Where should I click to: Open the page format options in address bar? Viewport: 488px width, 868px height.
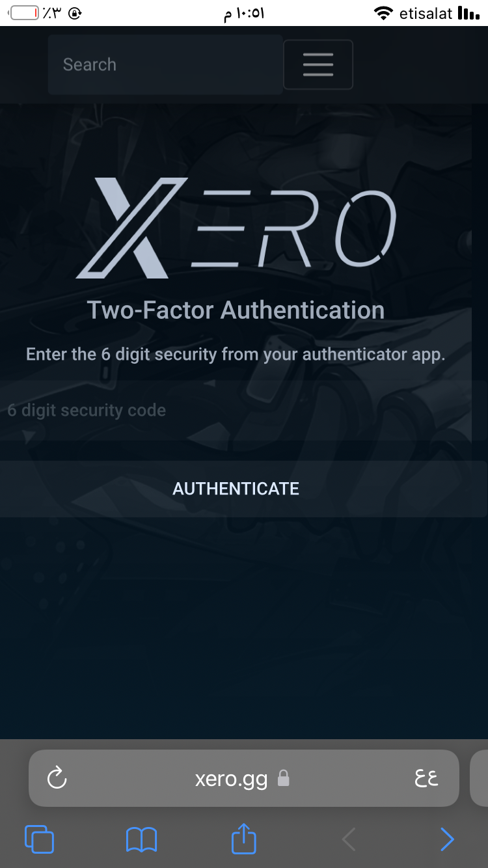click(x=426, y=778)
